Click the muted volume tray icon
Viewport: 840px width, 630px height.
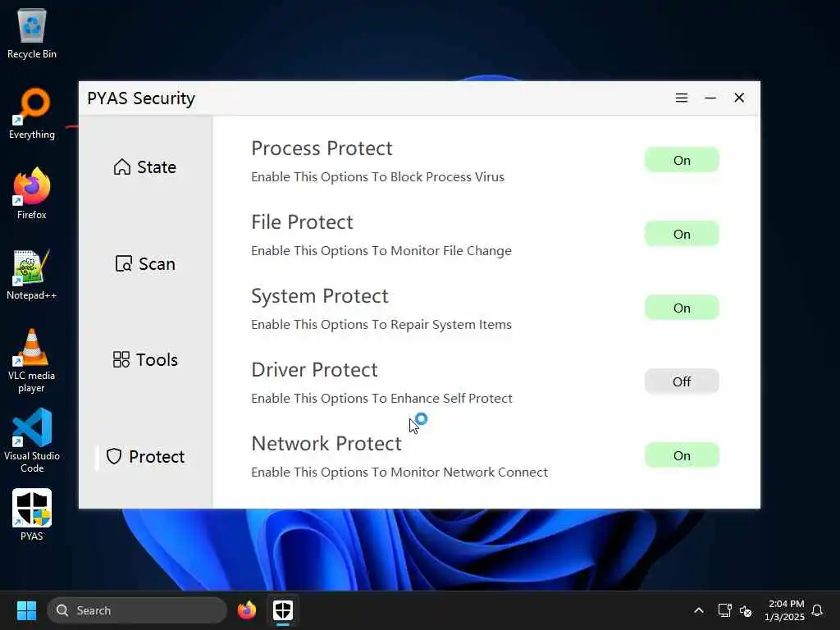tap(745, 610)
